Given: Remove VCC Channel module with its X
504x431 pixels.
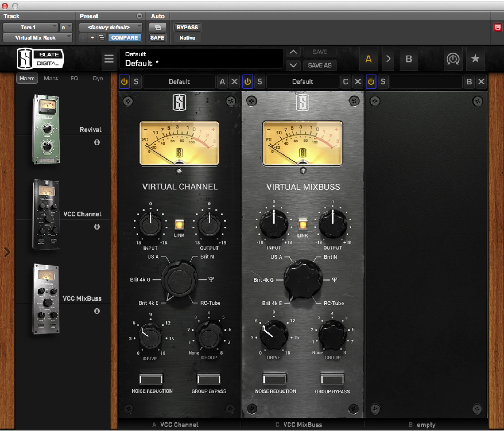Looking at the screenshot, I should tap(235, 81).
